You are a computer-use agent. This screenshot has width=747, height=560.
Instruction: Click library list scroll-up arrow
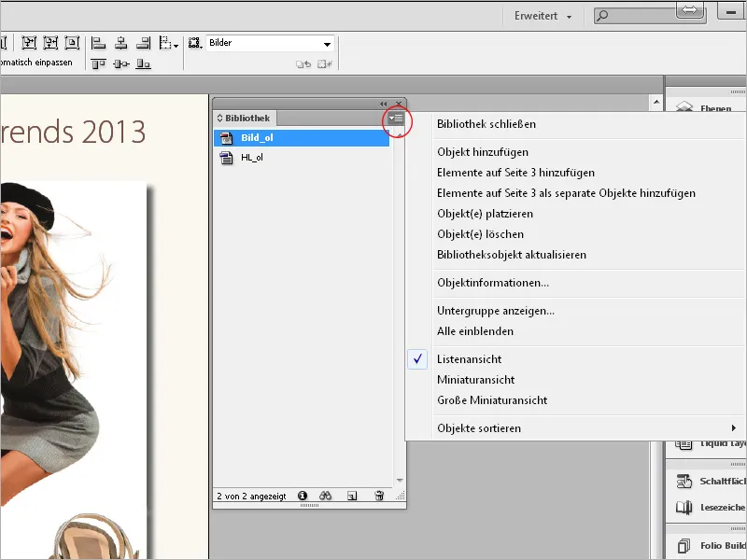pyautogui.click(x=400, y=135)
